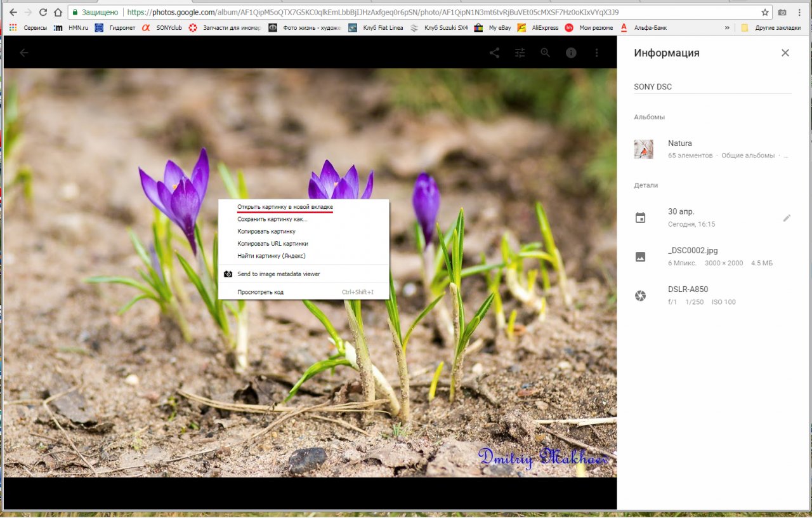Image resolution: width=812 pixels, height=518 pixels.
Task: Go to the browser home page icon
Action: (58, 12)
